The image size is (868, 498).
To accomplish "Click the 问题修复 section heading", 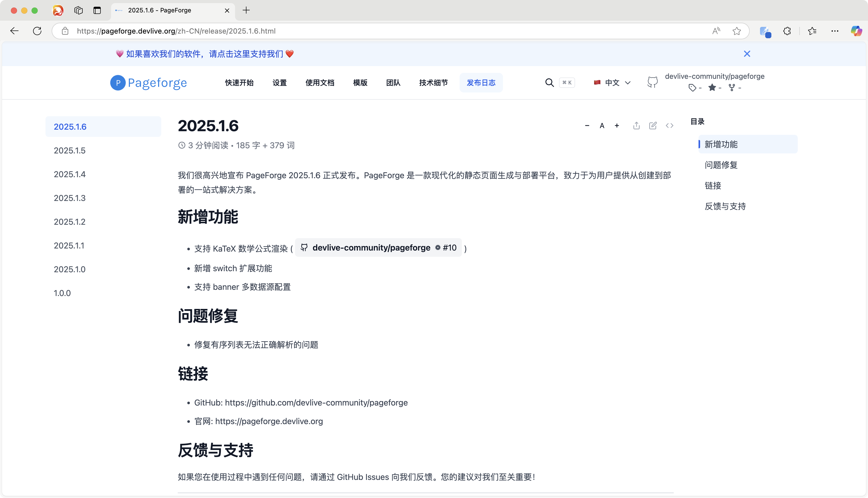I will click(208, 316).
